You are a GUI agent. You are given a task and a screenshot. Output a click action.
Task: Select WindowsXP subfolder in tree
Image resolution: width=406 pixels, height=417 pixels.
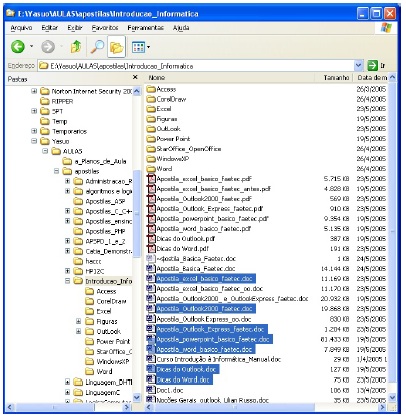[113, 361]
